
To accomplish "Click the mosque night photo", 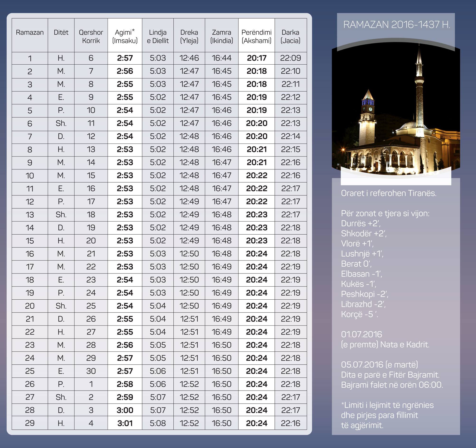I will click(395, 110).
